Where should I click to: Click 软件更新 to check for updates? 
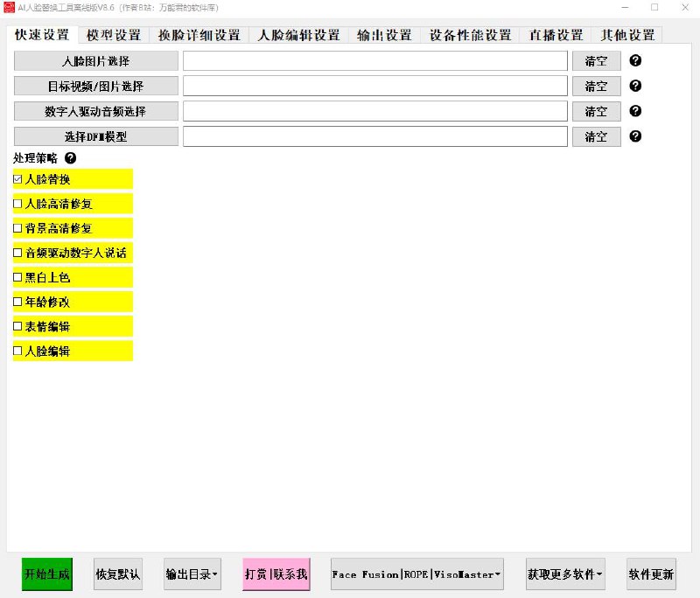tap(651, 574)
